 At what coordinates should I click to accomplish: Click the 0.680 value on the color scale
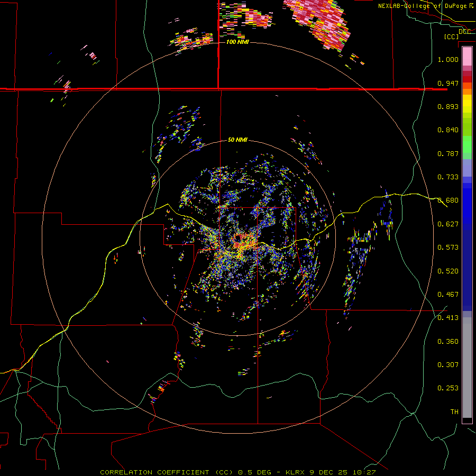[x=448, y=200]
